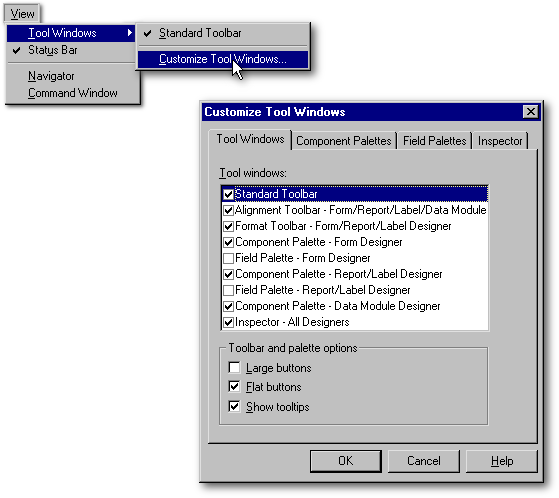559x498 pixels.
Task: Click the Help button
Action: point(502,461)
